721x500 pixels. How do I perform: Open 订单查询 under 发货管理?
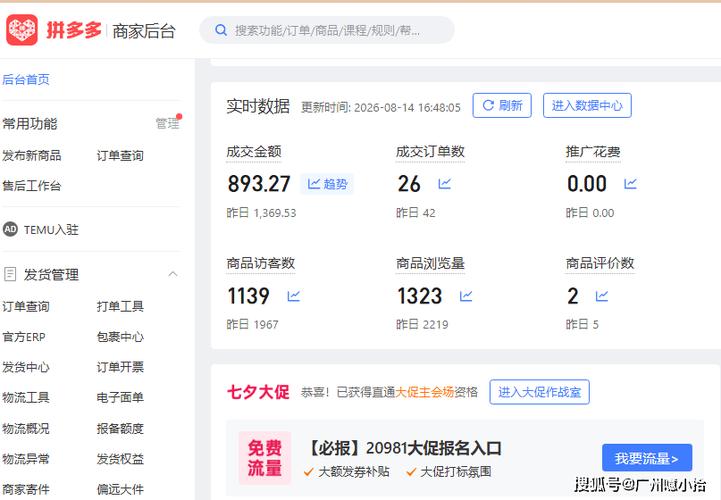pos(26,306)
